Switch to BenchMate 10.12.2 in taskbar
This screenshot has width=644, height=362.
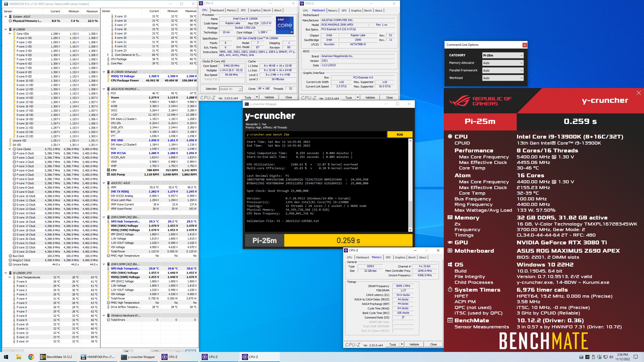coord(57,357)
